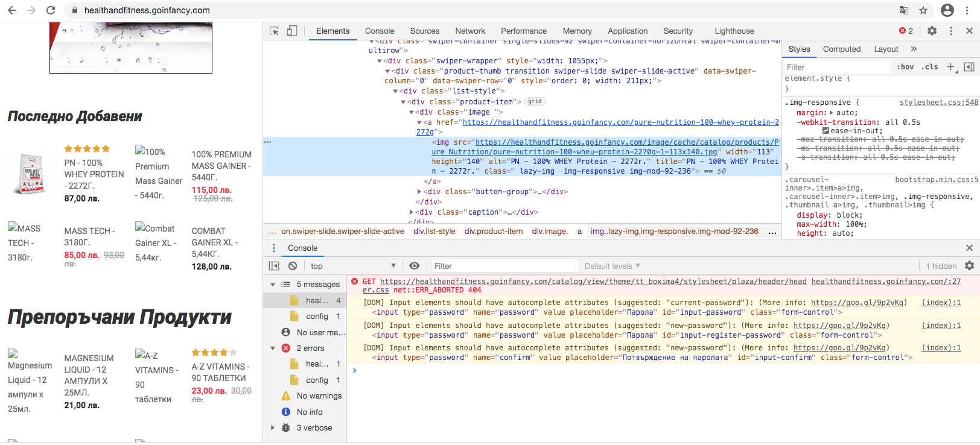Expand the 3 verbose group
The height and width of the screenshot is (445, 980).
point(273,428)
